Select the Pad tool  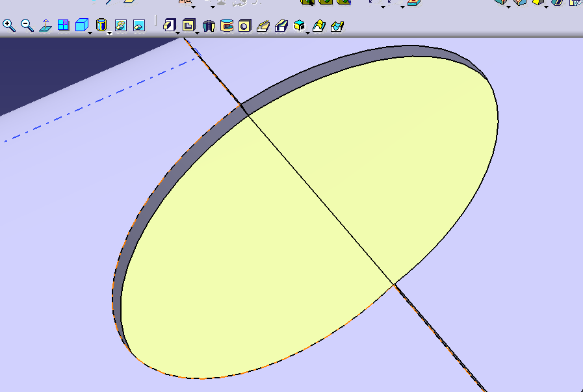point(169,25)
